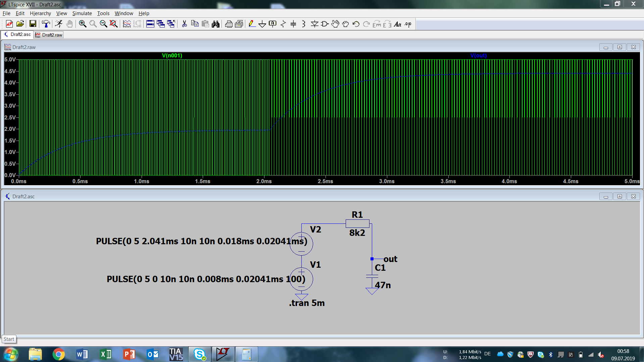
Task: Open the control panel hammer icon
Action: (x=46, y=24)
